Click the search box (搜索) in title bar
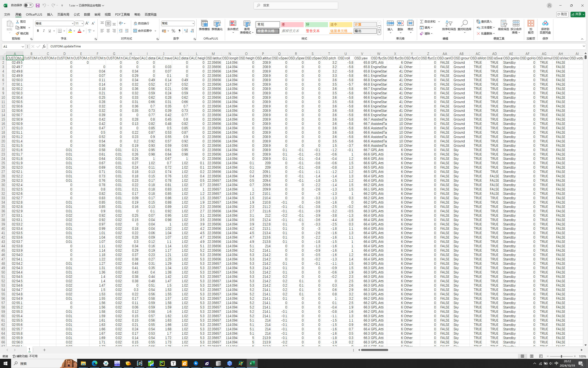The image size is (588, 368). (296, 5)
